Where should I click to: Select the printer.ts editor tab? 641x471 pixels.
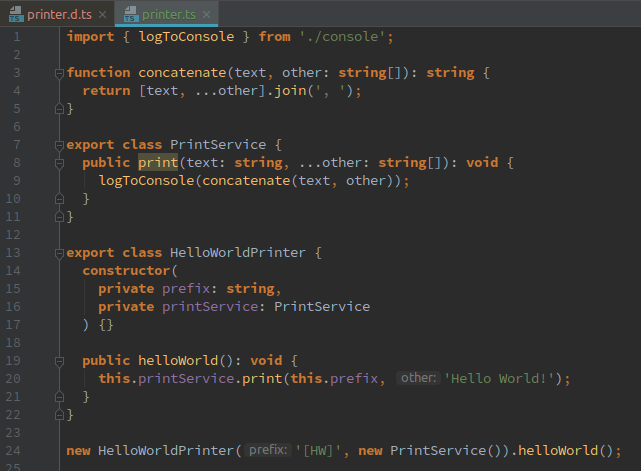[x=168, y=13]
